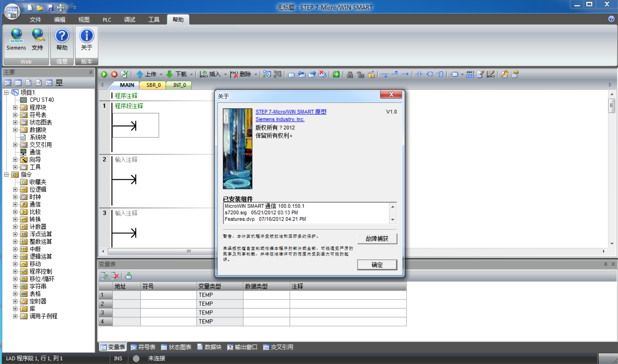Expand the 程序块 tree node
618x364 pixels.
15,108
